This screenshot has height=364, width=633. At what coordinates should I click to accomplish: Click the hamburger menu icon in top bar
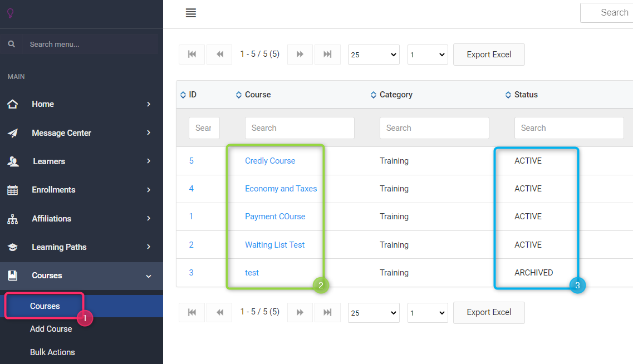191,13
